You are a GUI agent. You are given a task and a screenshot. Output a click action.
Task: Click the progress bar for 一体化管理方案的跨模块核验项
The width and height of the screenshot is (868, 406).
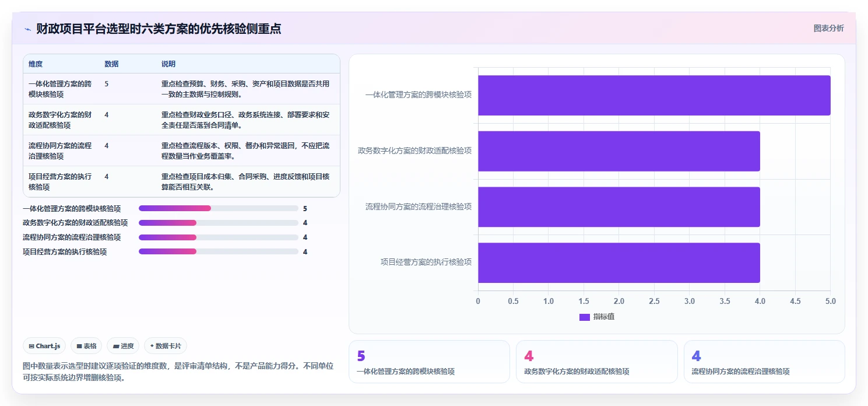[x=219, y=208]
